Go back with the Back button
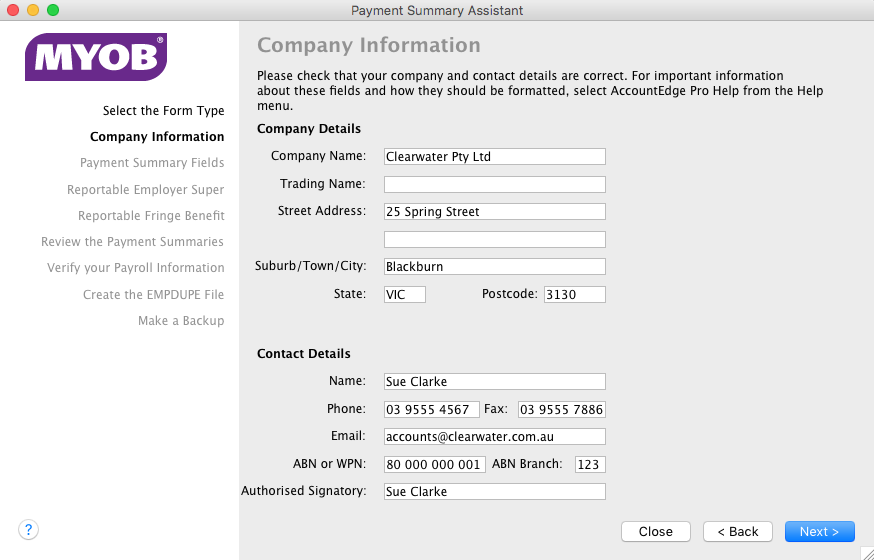Screen dimensions: 874x560 point(737,532)
